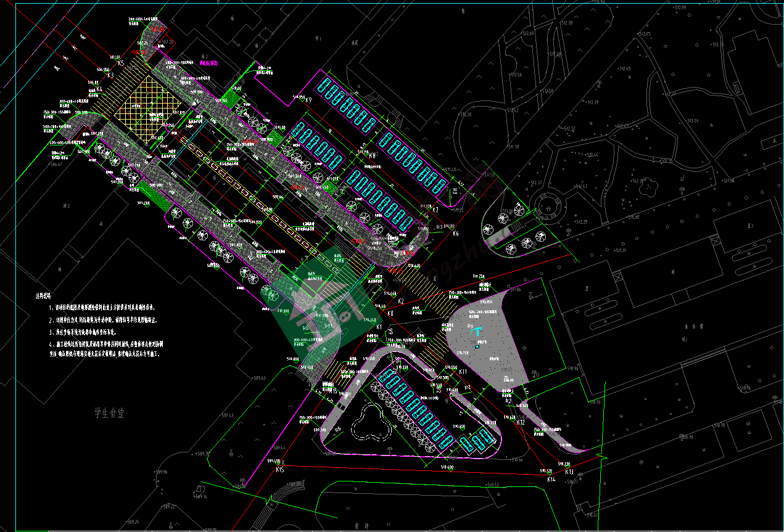Click the K7 point label
The width and height of the screenshot is (784, 532).
pos(435,210)
